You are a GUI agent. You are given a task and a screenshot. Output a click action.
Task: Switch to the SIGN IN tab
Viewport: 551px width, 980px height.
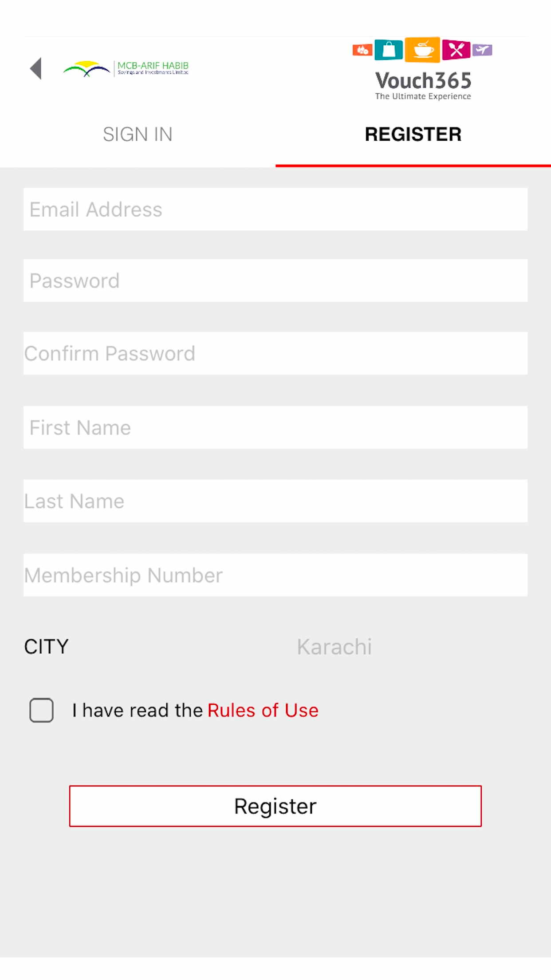click(138, 134)
